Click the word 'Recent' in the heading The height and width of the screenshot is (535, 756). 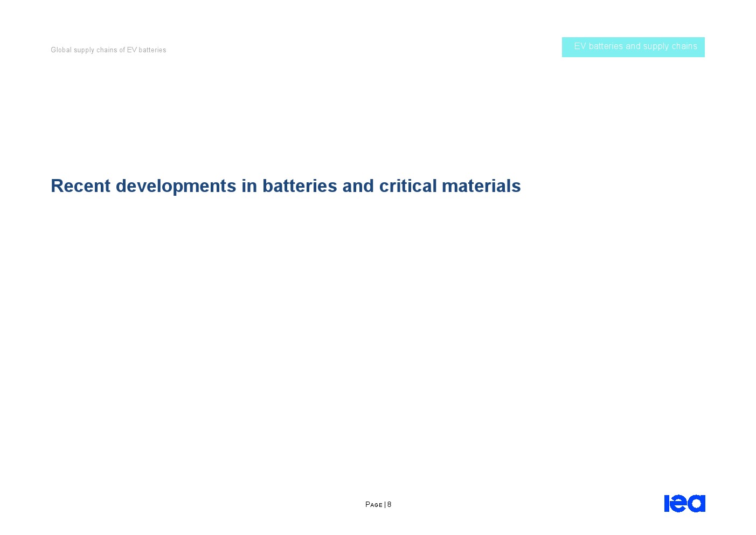click(80, 186)
